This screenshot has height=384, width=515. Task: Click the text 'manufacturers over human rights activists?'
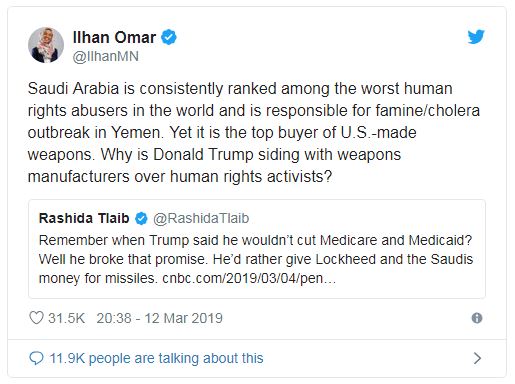point(180,176)
